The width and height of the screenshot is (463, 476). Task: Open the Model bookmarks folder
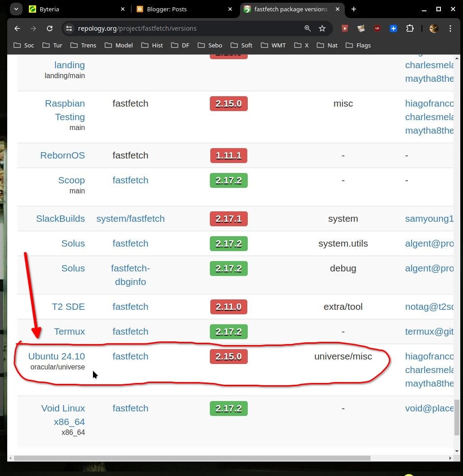[119, 45]
